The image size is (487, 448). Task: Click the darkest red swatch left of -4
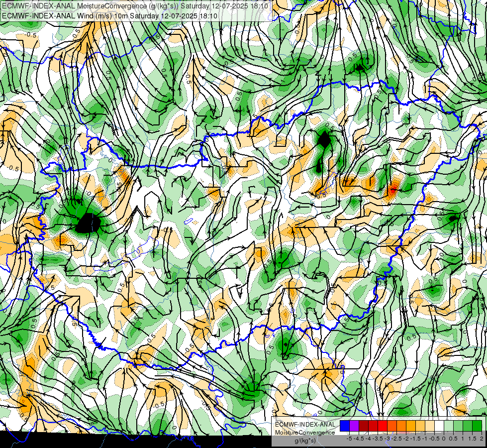364,426
